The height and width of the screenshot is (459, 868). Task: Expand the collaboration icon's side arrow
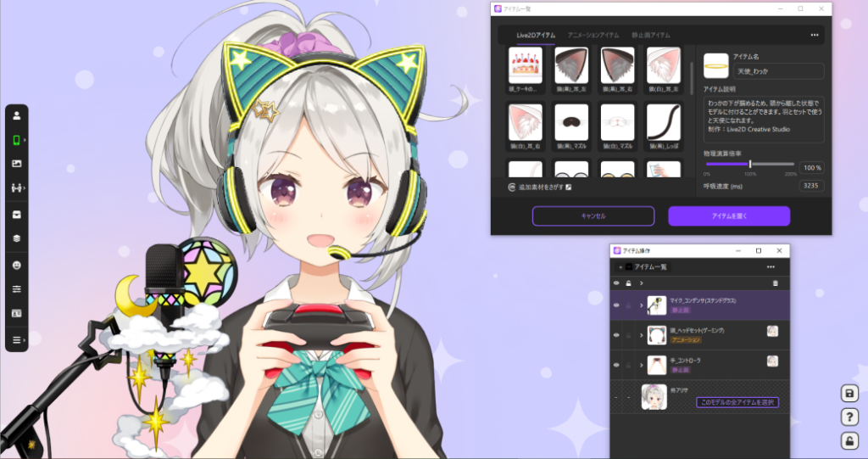25,188
